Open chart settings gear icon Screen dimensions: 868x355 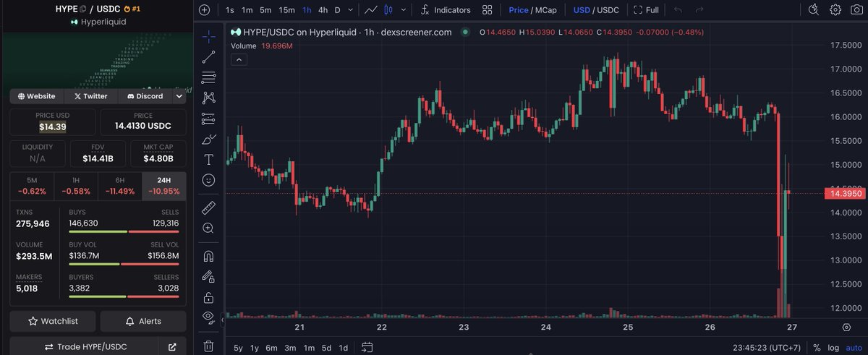835,10
